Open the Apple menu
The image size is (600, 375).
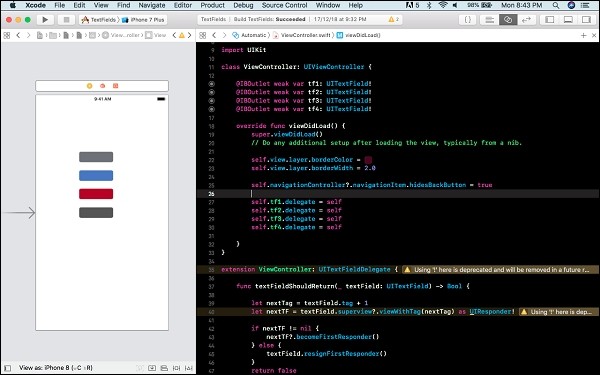13,5
